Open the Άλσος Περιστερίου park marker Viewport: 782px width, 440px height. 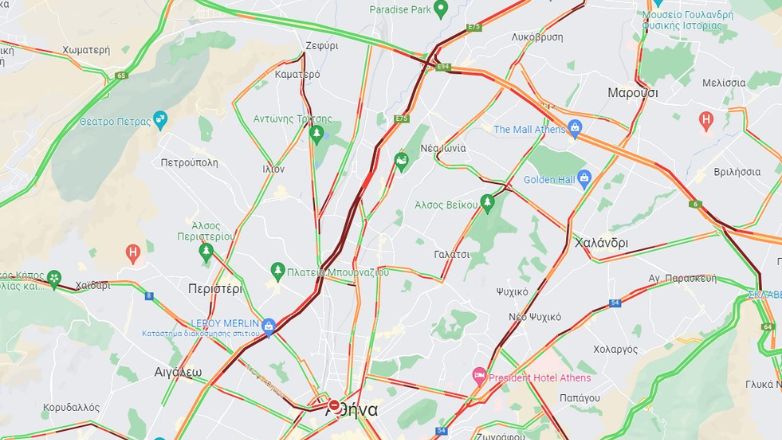tap(206, 252)
